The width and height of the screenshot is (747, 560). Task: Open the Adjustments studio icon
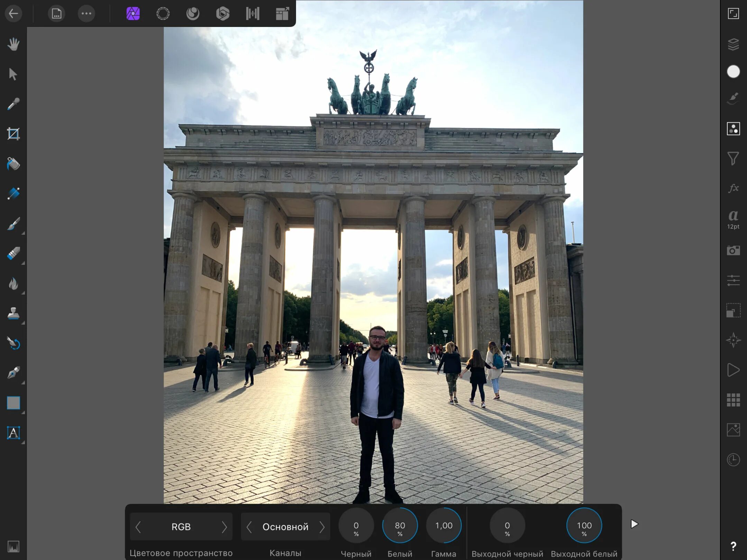point(733,129)
